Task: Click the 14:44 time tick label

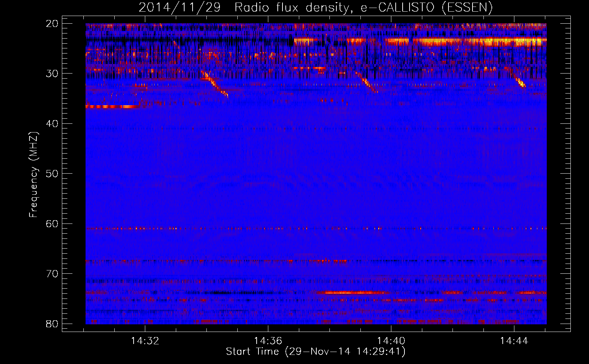Action: point(514,341)
